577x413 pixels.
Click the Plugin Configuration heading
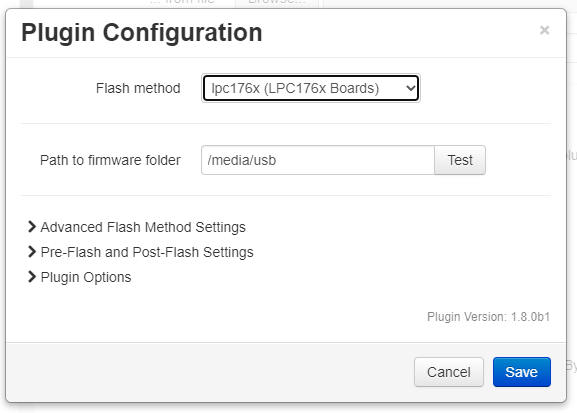click(142, 32)
